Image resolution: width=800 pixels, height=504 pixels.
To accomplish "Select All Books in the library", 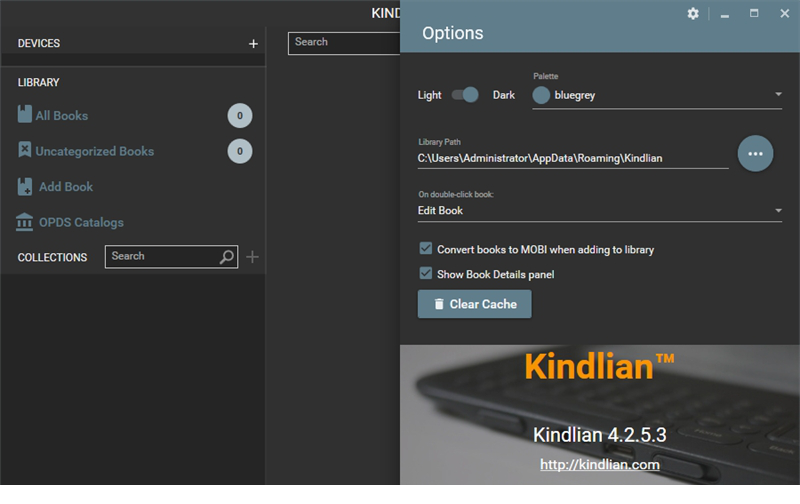I will click(x=62, y=115).
